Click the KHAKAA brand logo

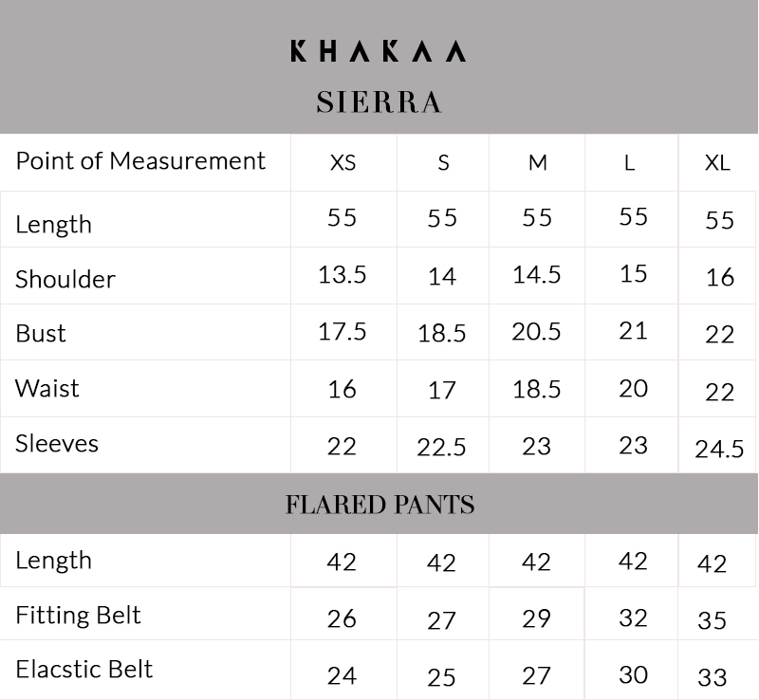(x=378, y=51)
